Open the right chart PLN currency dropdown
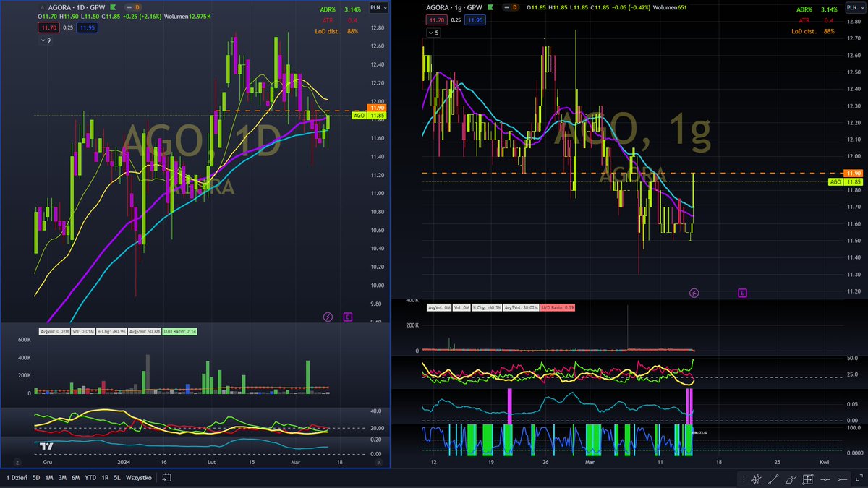The height and width of the screenshot is (488, 868). (855, 6)
